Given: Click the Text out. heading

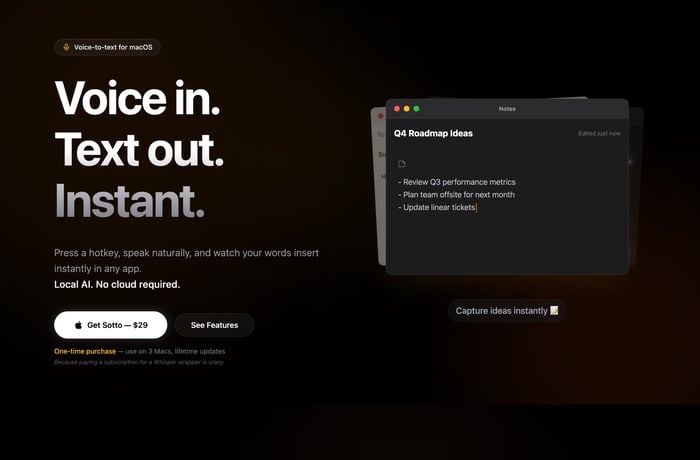Looking at the screenshot, I should click(x=139, y=149).
